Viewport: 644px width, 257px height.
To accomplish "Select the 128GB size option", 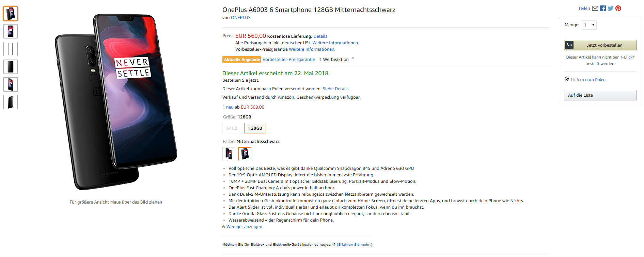I will point(255,128).
